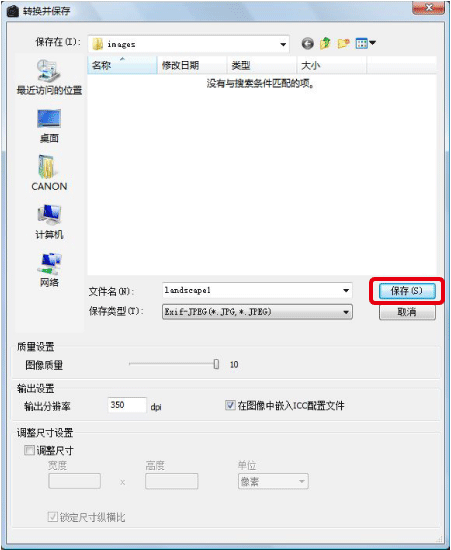Sort by 修改日期 column header
This screenshot has width=451, height=550.
[x=192, y=65]
